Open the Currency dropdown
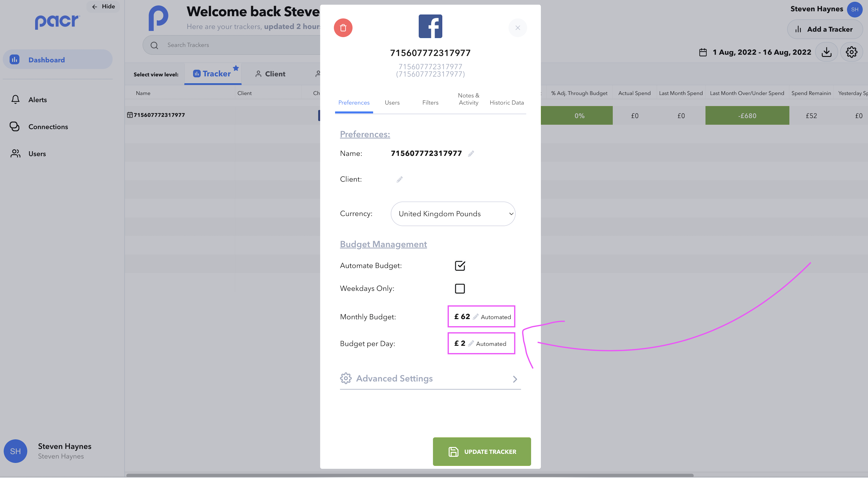The width and height of the screenshot is (868, 478). (x=452, y=214)
